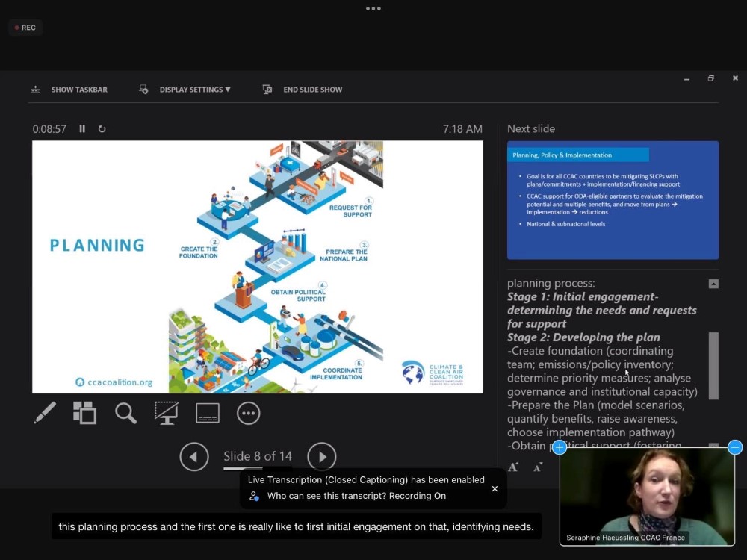Make the notes text smaller
The height and width of the screenshot is (560, 747).
pyautogui.click(x=538, y=467)
